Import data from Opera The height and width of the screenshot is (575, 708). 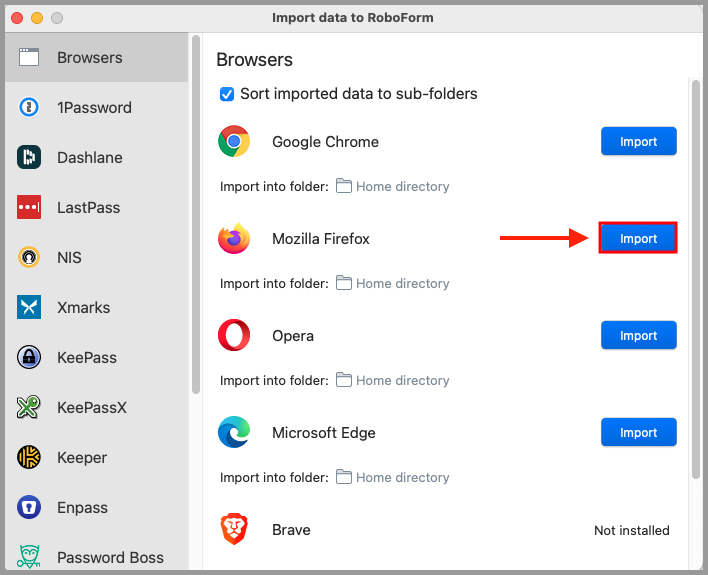click(638, 335)
